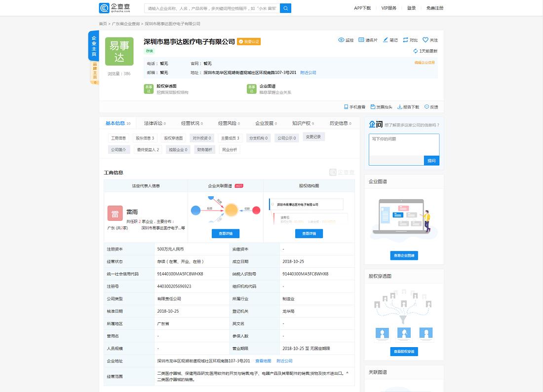Click the refresh icon beside 1天前更新
Viewport: 543px width, 392px height.
(x=415, y=51)
